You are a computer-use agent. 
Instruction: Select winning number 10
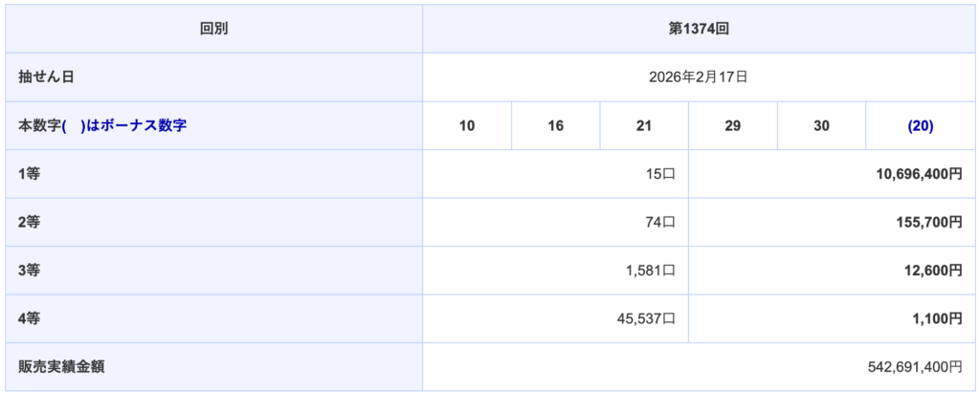point(467,126)
